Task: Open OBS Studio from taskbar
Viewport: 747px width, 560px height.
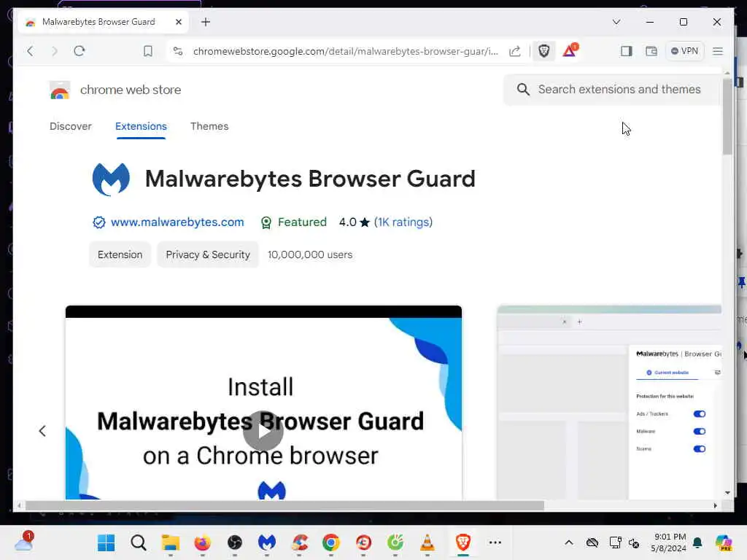Action: [235, 542]
